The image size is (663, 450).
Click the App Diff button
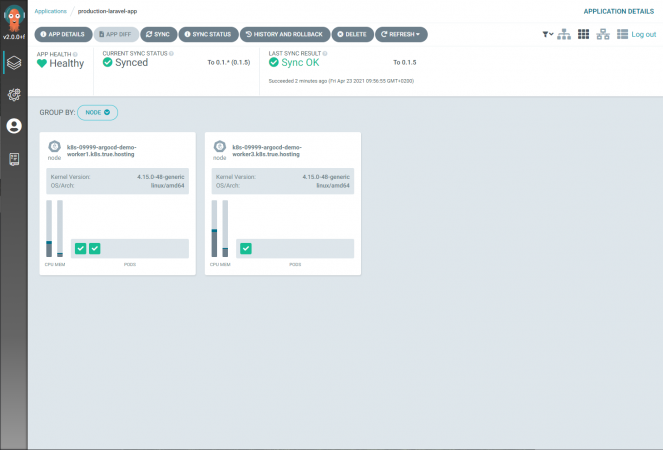coord(116,34)
